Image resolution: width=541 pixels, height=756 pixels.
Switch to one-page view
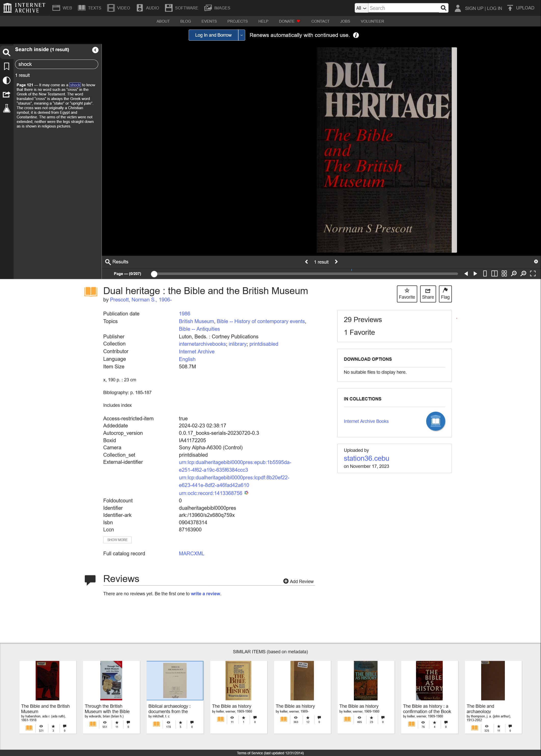(485, 274)
